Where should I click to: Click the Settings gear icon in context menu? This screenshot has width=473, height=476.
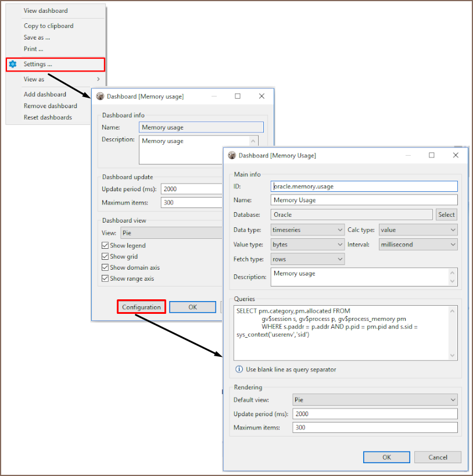13,64
